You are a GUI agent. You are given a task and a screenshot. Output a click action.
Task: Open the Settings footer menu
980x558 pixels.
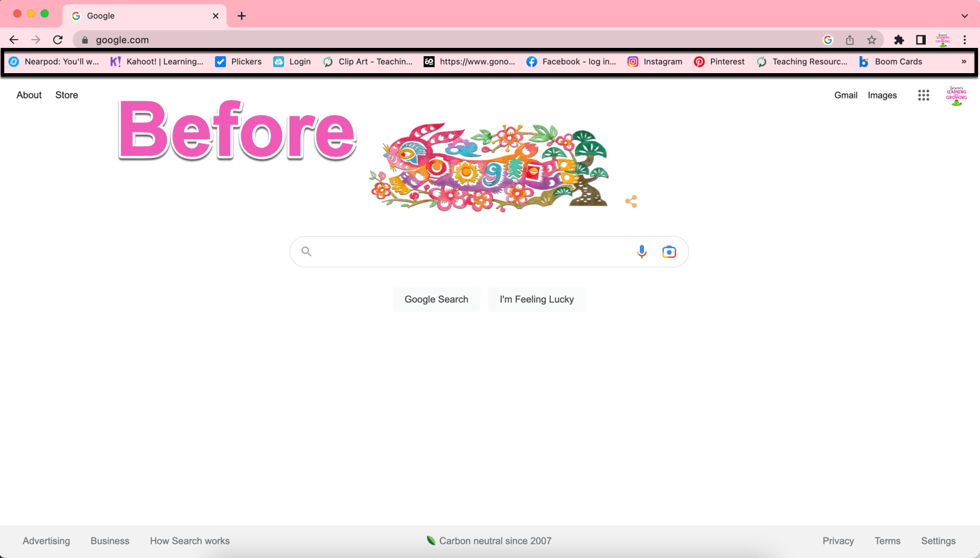coord(938,541)
